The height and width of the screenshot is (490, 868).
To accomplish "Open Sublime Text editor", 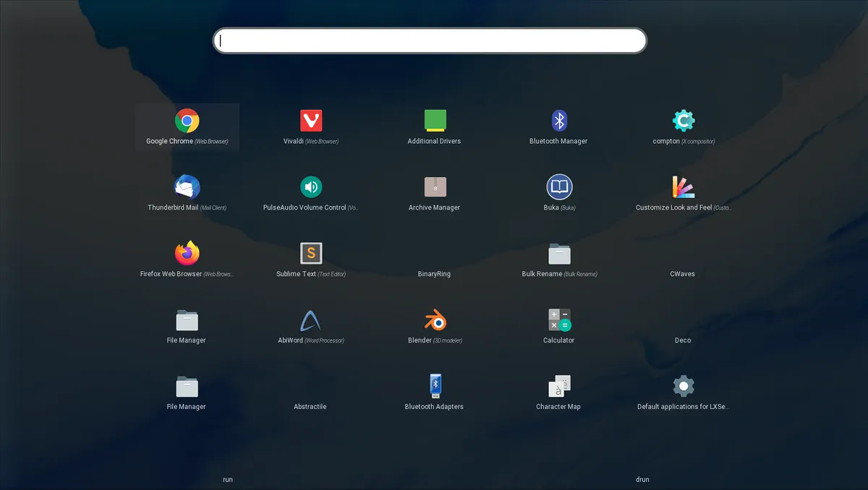I will coord(311,260).
